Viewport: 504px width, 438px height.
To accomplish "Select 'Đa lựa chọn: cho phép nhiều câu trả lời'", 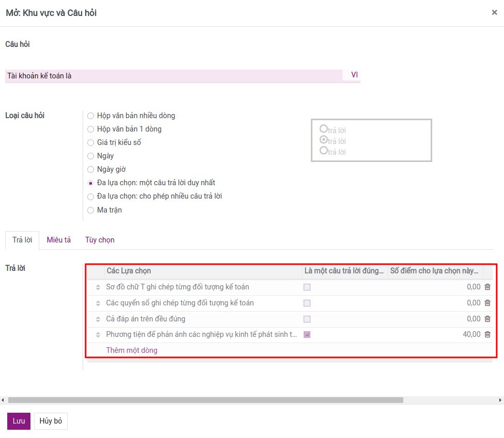I will [x=91, y=197].
